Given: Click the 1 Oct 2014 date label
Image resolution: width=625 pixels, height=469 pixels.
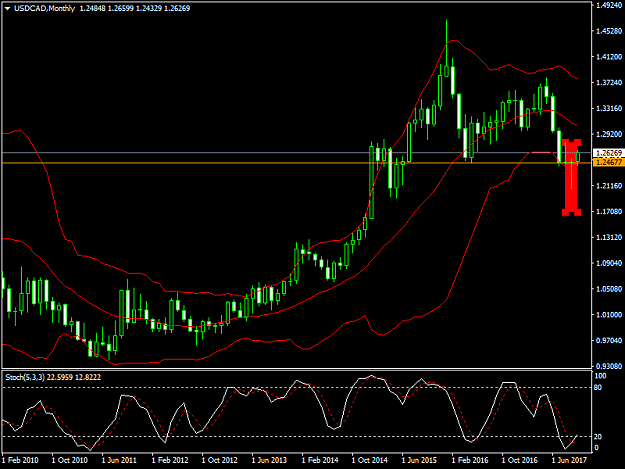Looking at the screenshot, I should click(x=369, y=460).
